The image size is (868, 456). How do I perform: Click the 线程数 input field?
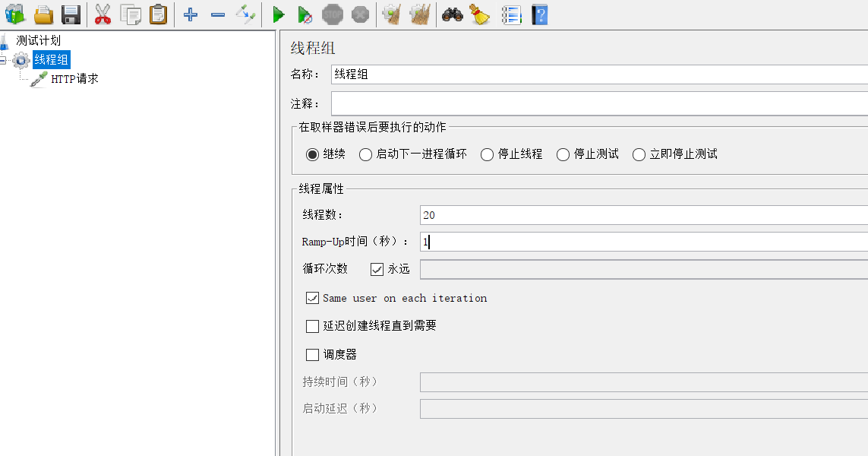644,215
